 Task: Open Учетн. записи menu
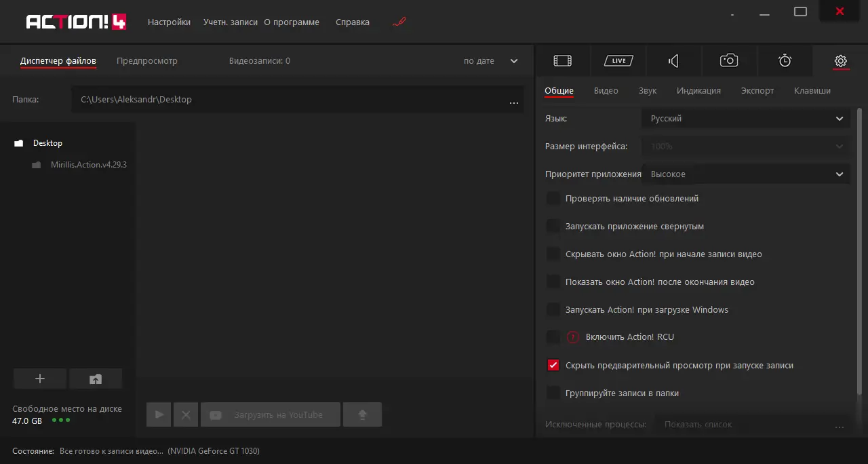point(231,22)
